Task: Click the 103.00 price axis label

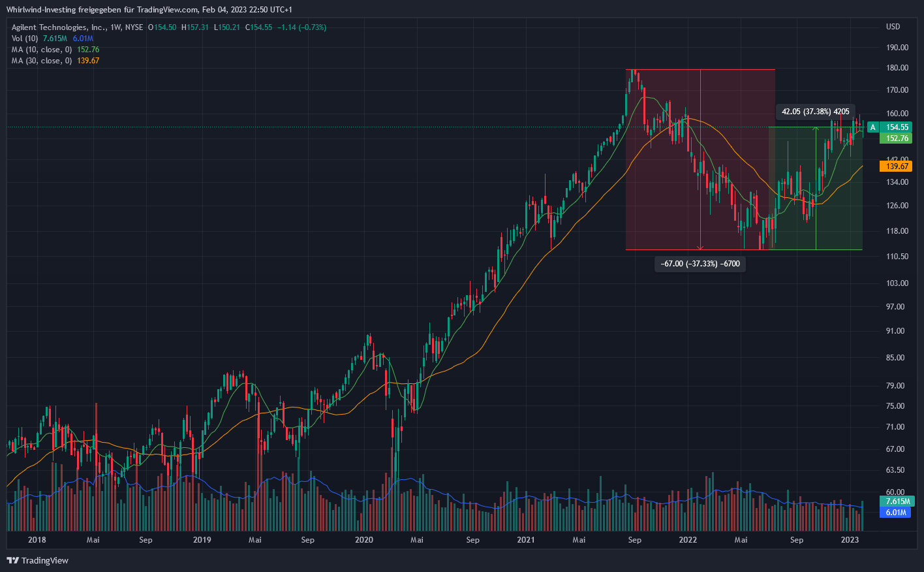Action: (897, 283)
